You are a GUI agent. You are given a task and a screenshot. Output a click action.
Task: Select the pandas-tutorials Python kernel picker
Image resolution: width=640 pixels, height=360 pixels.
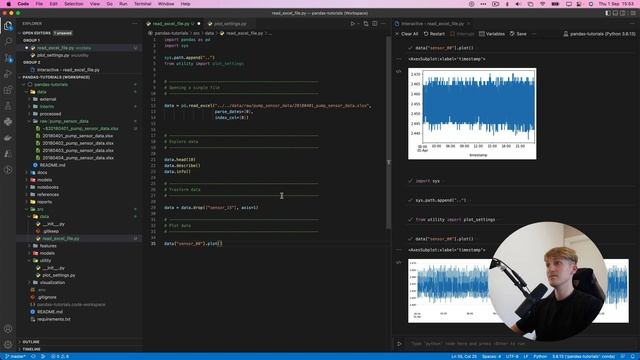[x=599, y=34]
